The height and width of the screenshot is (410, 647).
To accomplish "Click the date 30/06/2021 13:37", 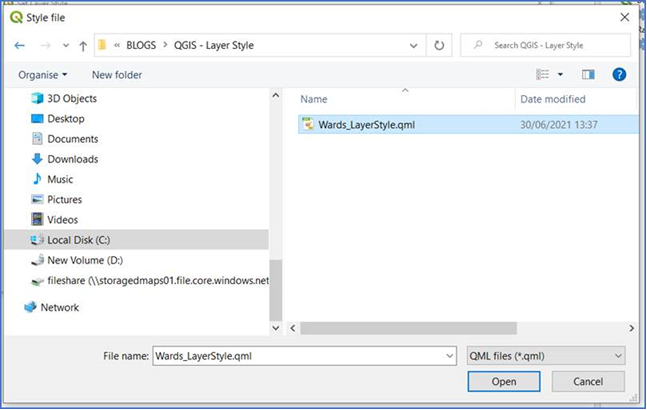I will coord(559,125).
